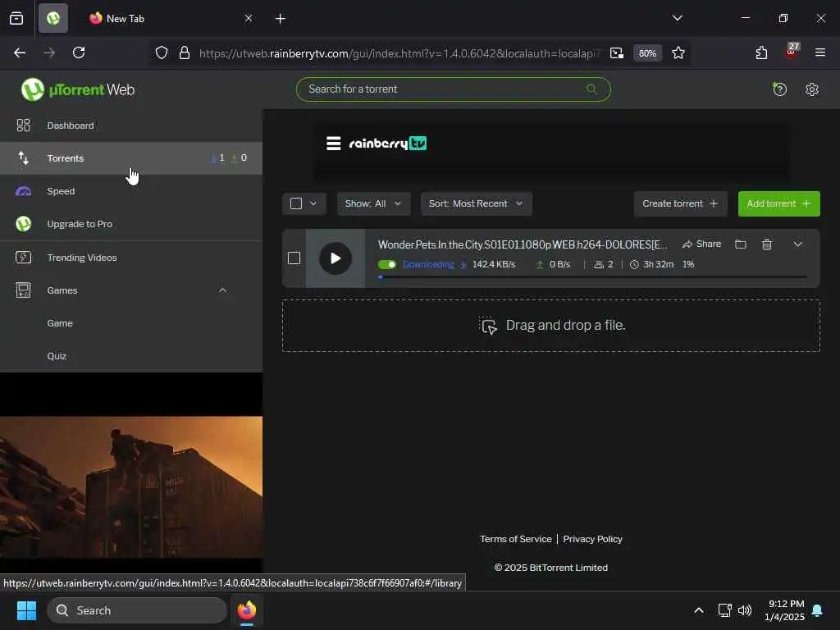Reload the page

[79, 52]
